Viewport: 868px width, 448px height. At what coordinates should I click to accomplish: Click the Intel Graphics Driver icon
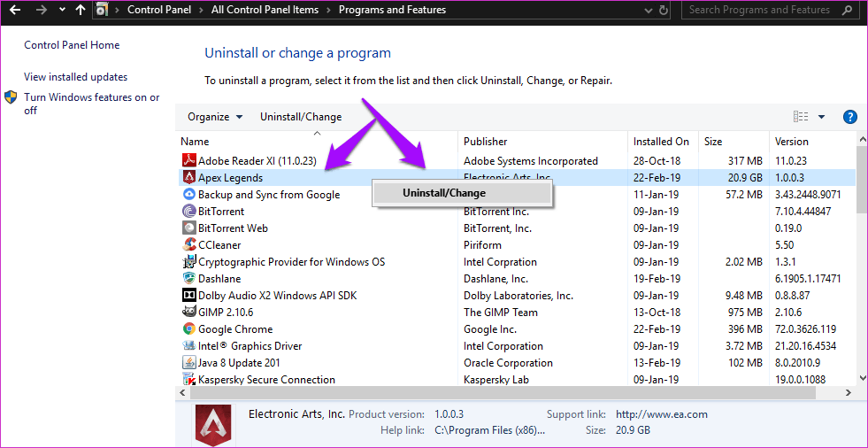[189, 345]
